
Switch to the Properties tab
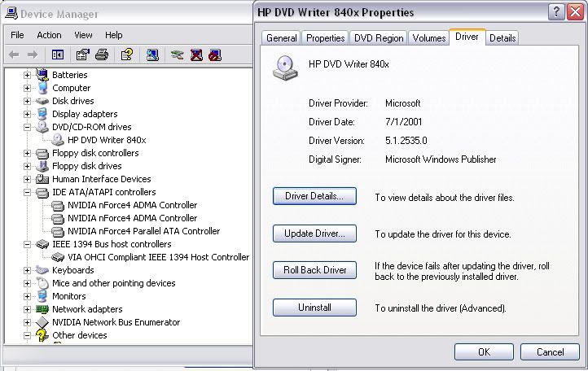point(326,38)
